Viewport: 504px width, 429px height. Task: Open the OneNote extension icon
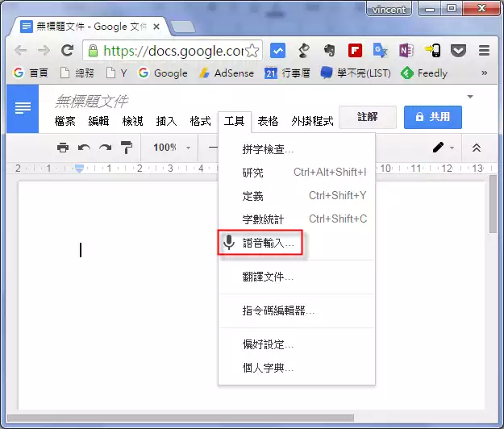tap(406, 51)
